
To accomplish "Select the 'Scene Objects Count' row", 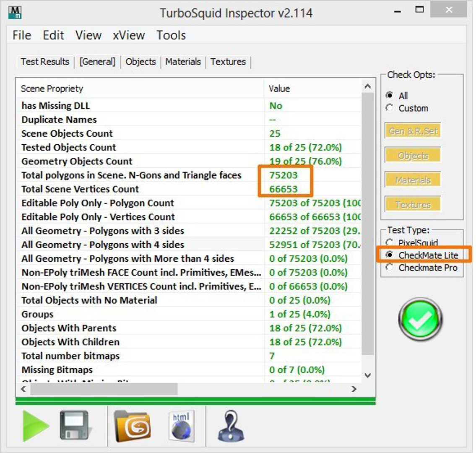I will coord(189,133).
